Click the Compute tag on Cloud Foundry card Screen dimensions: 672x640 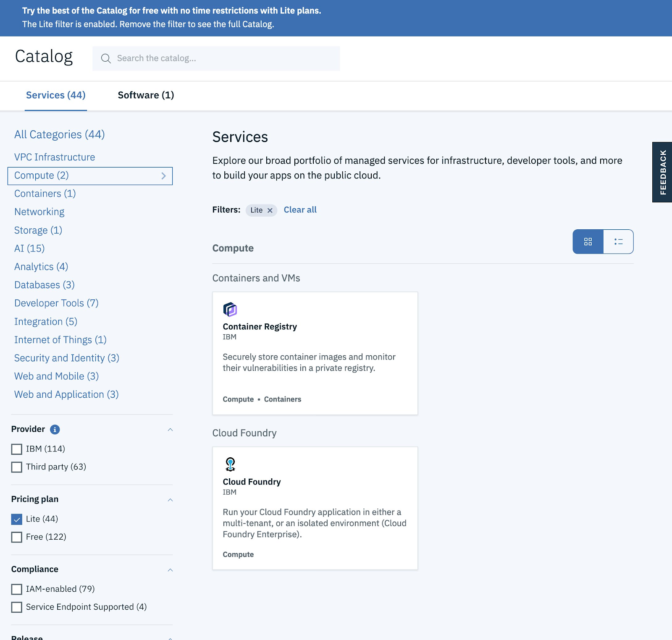238,554
